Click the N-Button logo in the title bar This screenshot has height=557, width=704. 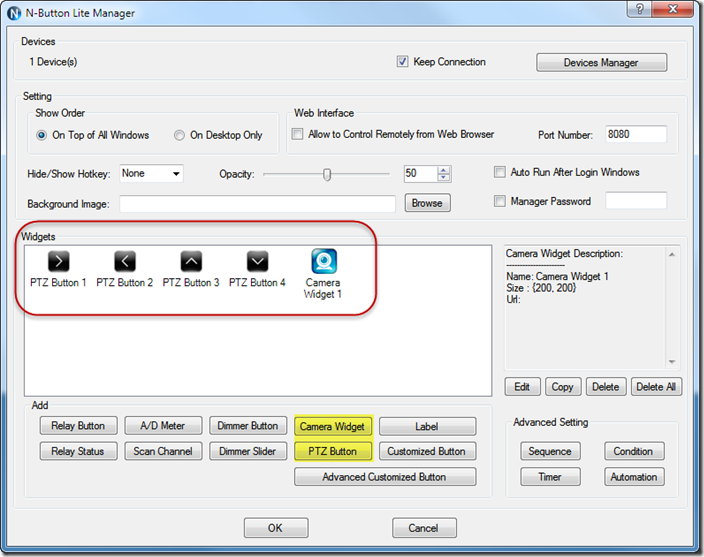14,13
